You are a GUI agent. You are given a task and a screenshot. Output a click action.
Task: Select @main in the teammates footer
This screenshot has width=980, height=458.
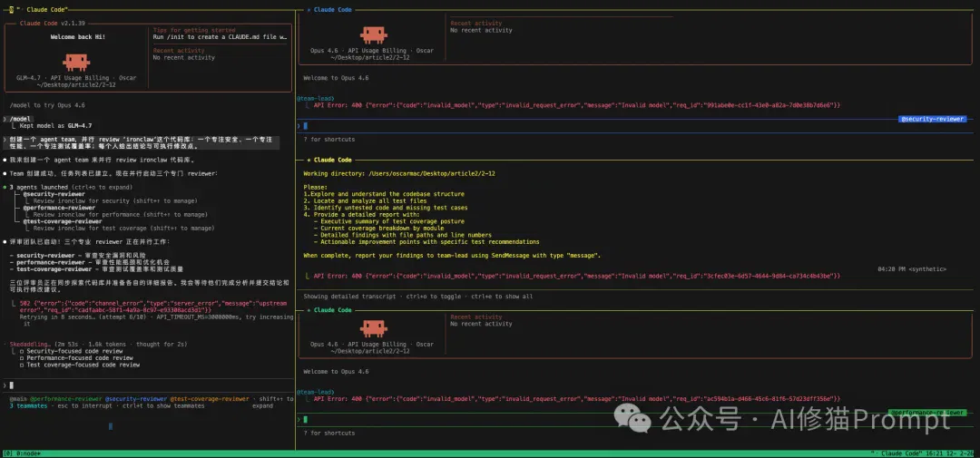click(x=18, y=399)
